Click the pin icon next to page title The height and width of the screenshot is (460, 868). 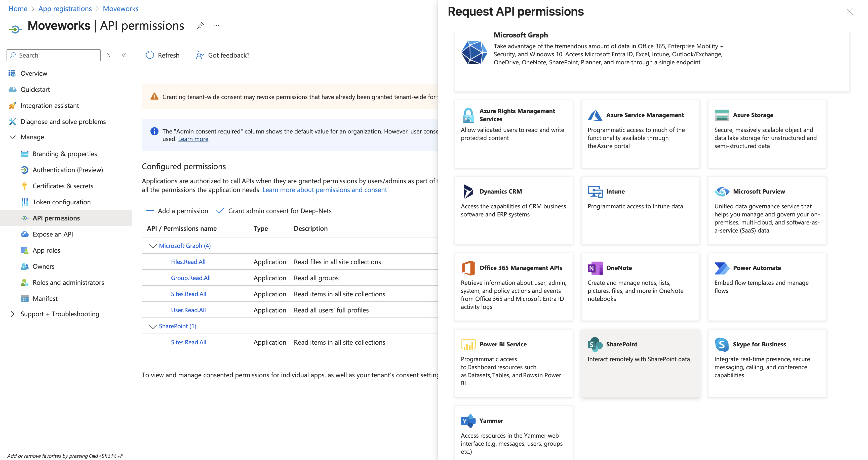[x=200, y=26]
